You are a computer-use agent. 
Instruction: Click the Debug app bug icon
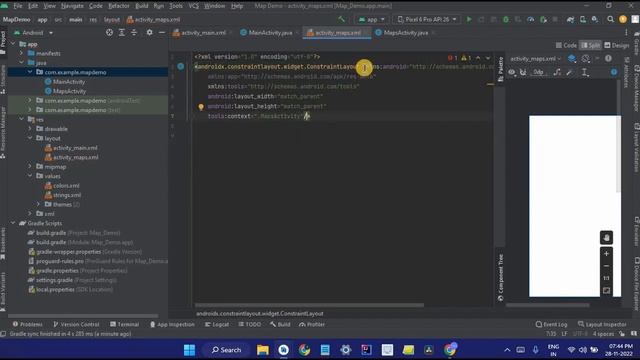506,19
